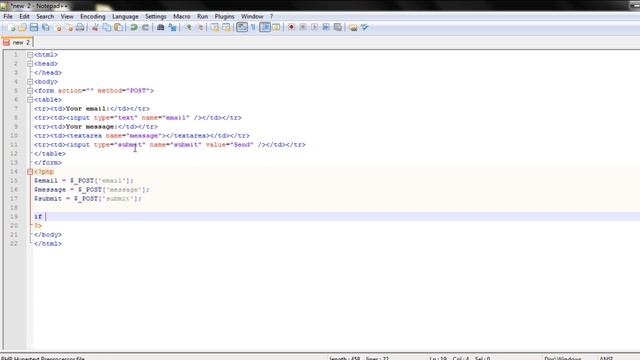Open the Edit menu
The height and width of the screenshot is (360, 640).
pos(24,16)
